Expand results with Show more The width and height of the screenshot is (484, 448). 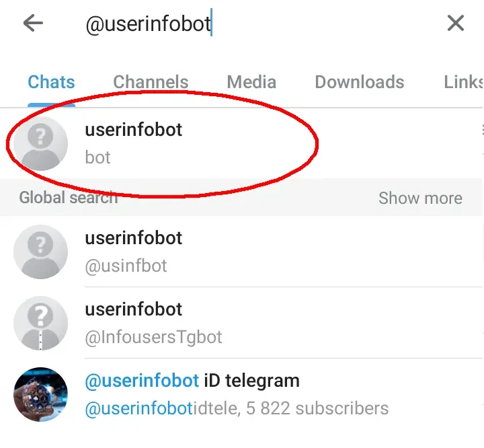click(x=420, y=198)
